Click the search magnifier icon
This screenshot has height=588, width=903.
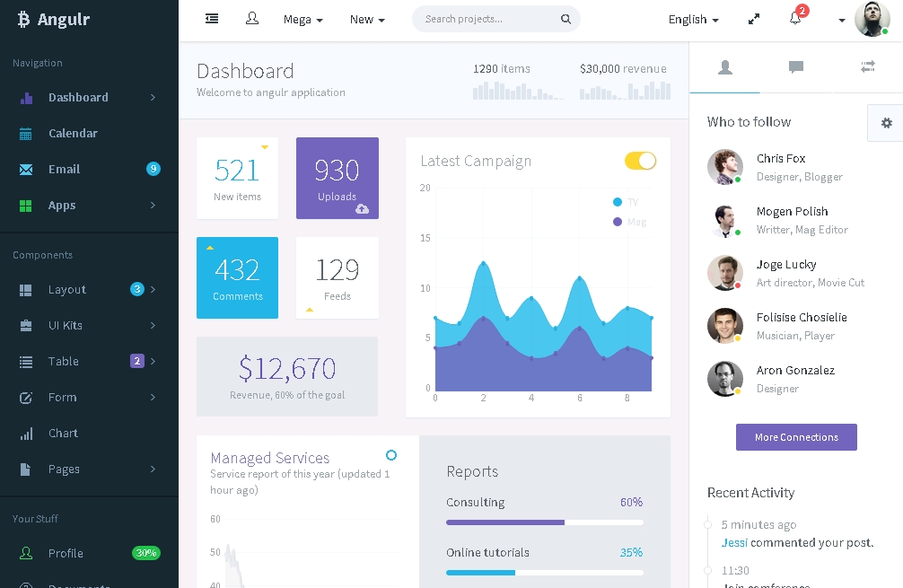[x=565, y=19]
